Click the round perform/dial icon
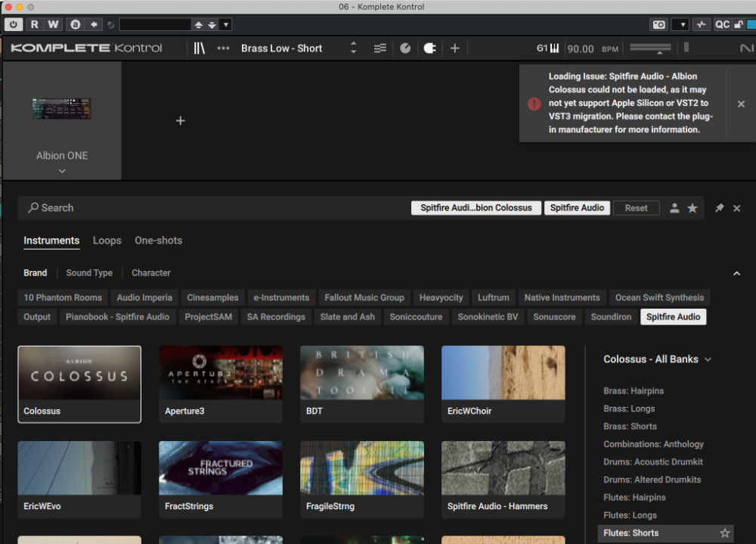Image resolution: width=756 pixels, height=544 pixels. click(405, 48)
